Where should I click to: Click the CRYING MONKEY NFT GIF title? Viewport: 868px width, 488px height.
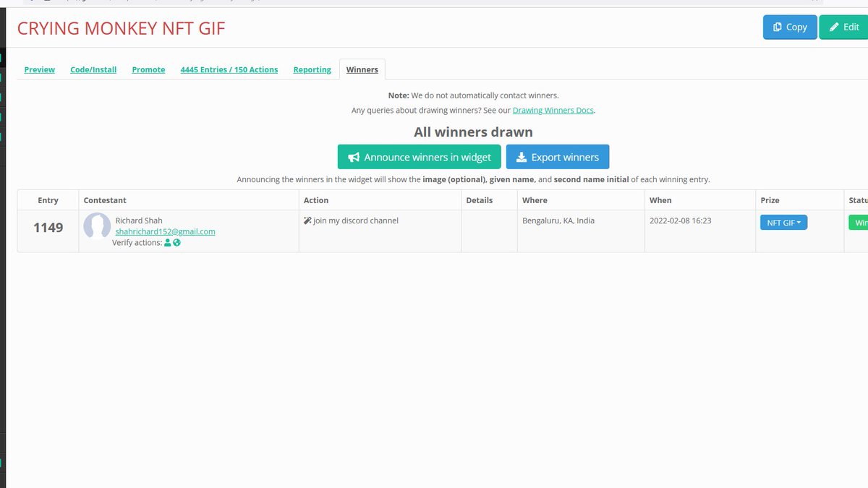(x=122, y=28)
